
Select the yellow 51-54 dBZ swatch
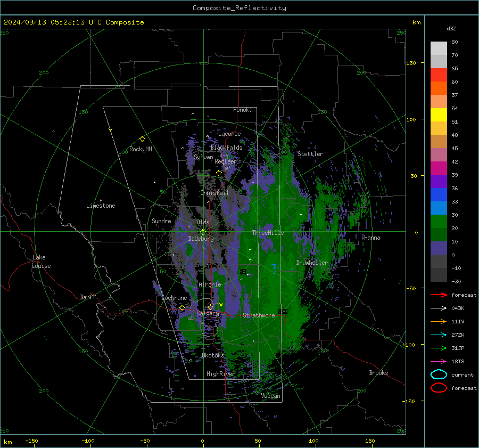click(439, 115)
